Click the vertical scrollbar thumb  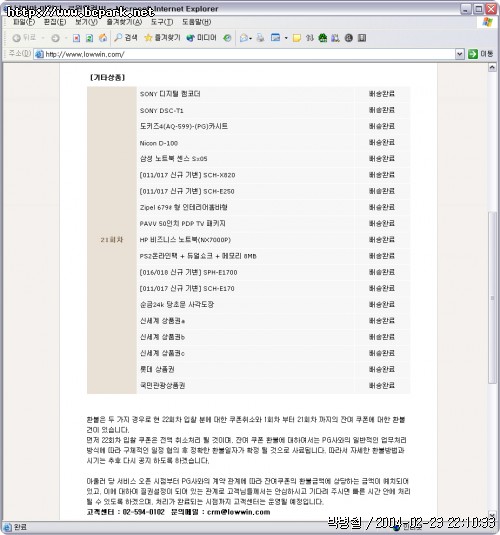(x=492, y=298)
